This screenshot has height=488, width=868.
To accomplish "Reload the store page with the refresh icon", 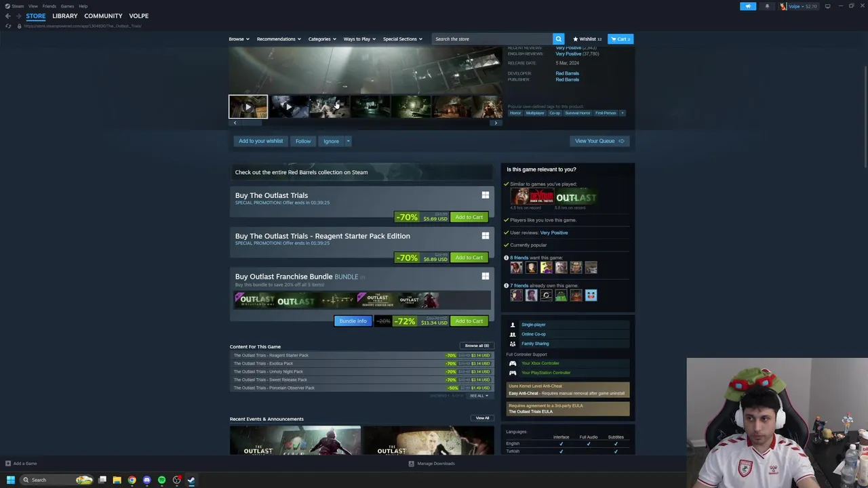I will (x=8, y=26).
